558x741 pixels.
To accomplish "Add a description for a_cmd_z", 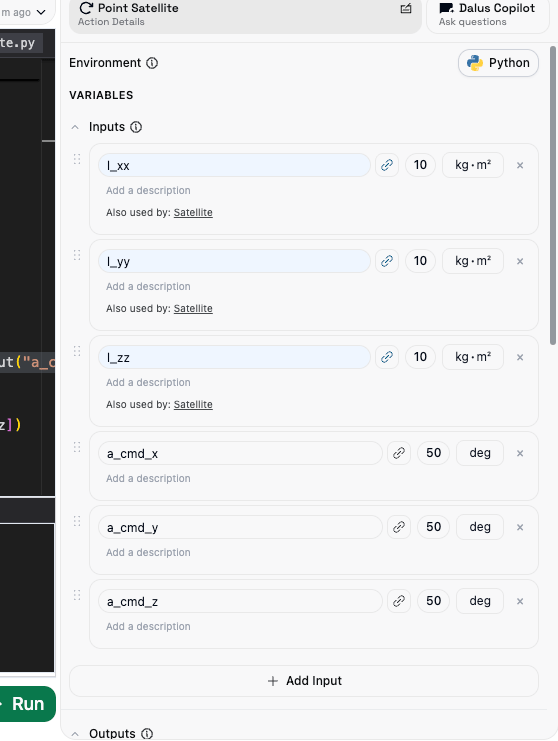I will 148,626.
